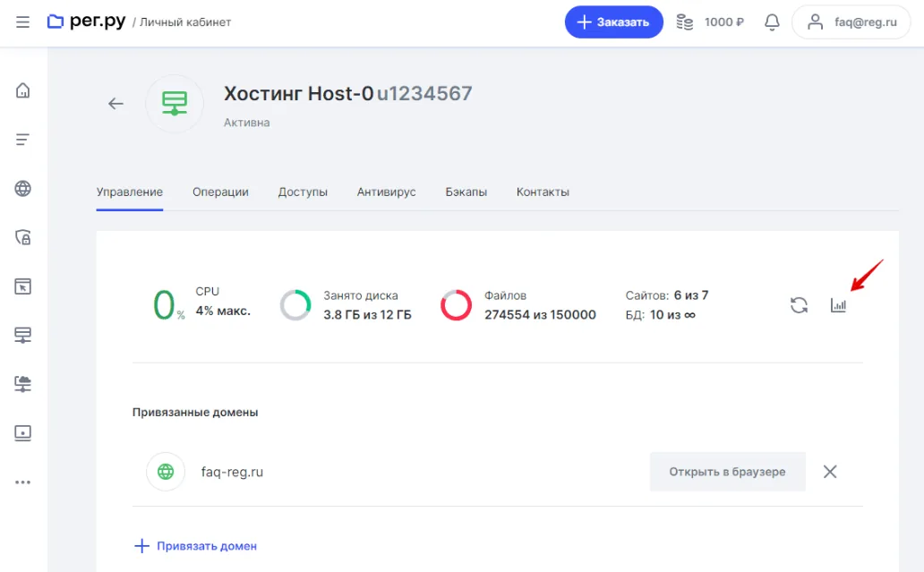The height and width of the screenshot is (572, 924).
Task: Click the SSL shield icon in sidebar
Action: coord(22,236)
